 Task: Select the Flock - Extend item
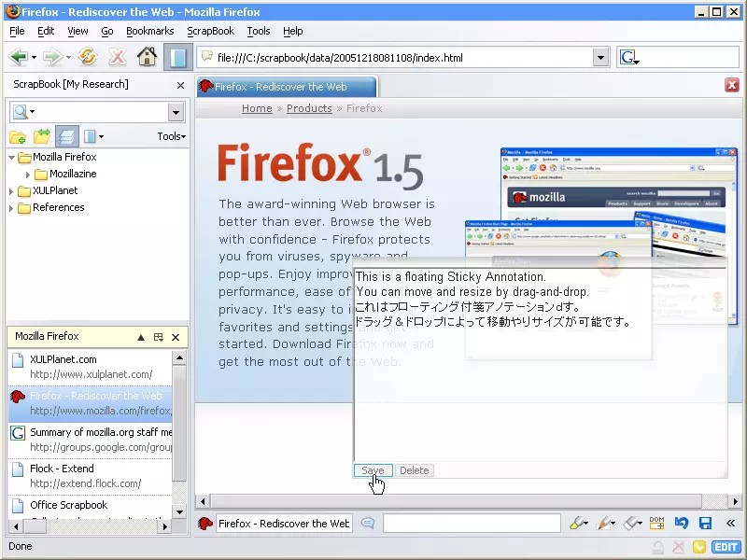point(90,476)
